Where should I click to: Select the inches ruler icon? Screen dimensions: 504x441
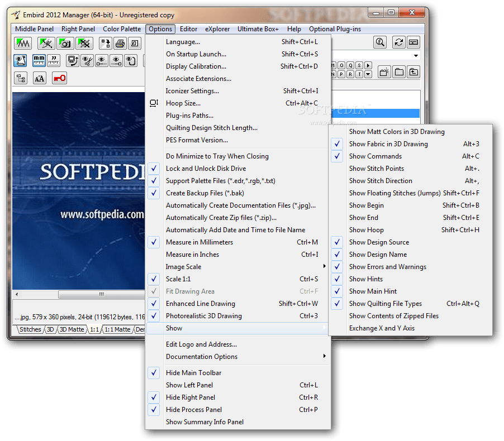pyautogui.click(x=53, y=60)
